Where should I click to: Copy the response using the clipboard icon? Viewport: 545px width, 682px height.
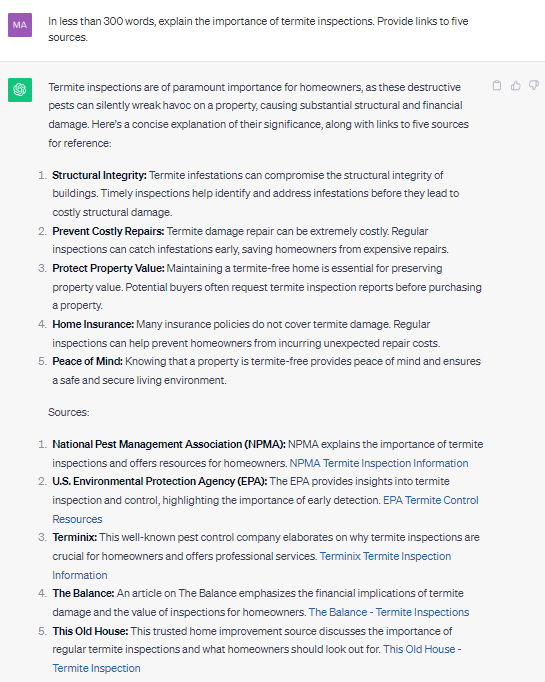[497, 85]
